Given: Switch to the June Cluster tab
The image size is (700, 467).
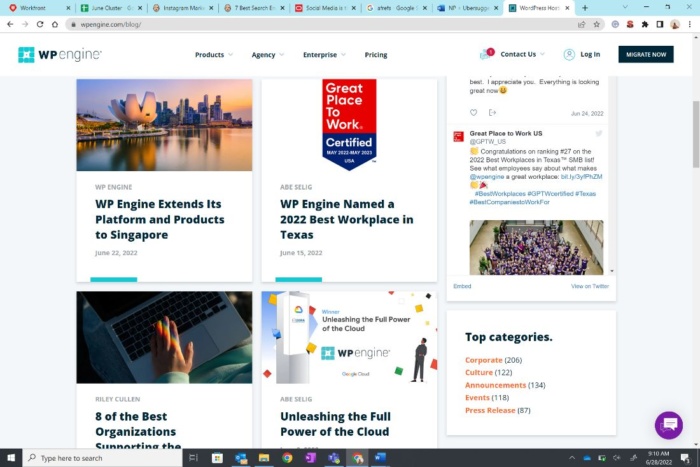Looking at the screenshot, I should coord(111,8).
